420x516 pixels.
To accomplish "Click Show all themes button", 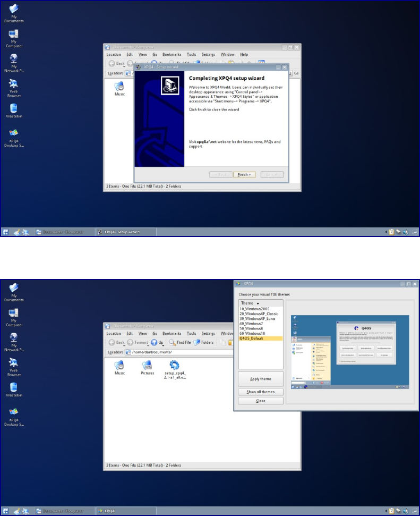I will point(261,392).
